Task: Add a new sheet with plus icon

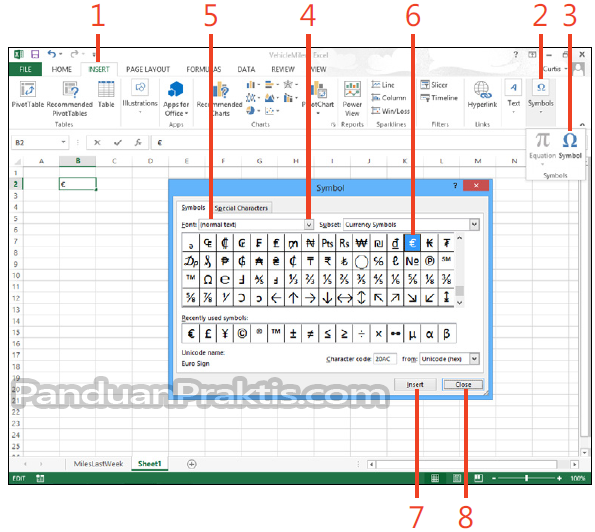Action: 192,464
